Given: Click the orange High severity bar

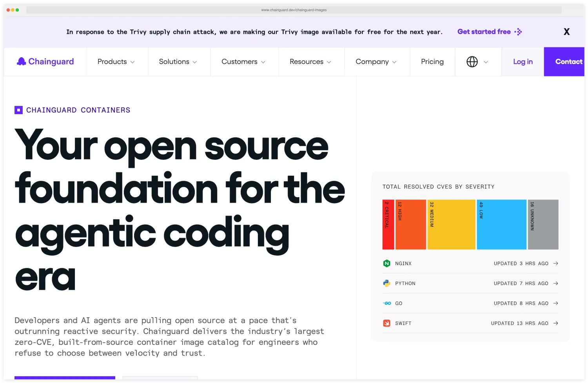Looking at the screenshot, I should click(411, 225).
